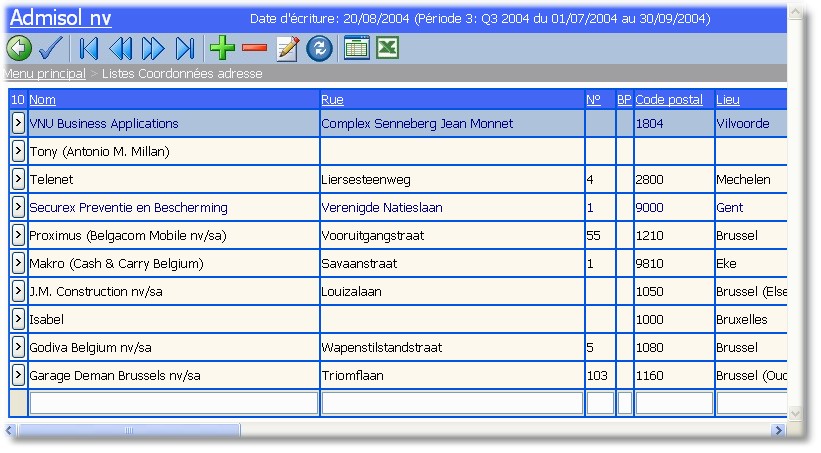Select the Verenigde Natieslaan street cell
Screen dimensions: 821x453
452,207
